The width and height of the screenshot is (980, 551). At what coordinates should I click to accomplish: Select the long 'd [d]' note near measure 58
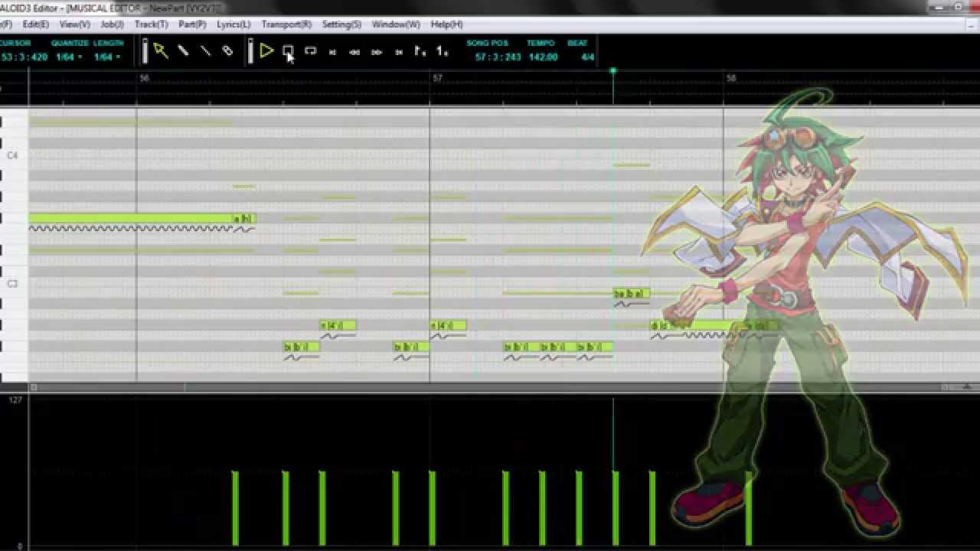698,326
